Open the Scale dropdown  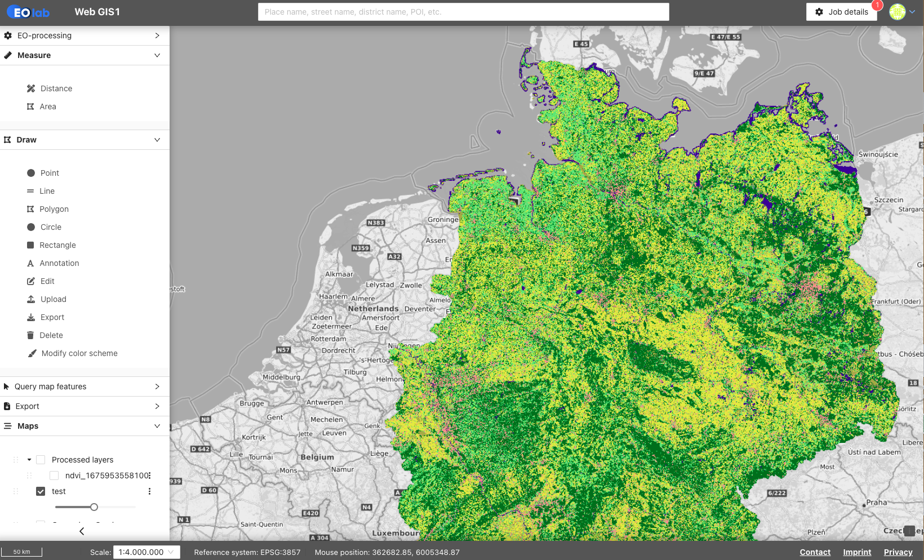click(146, 552)
